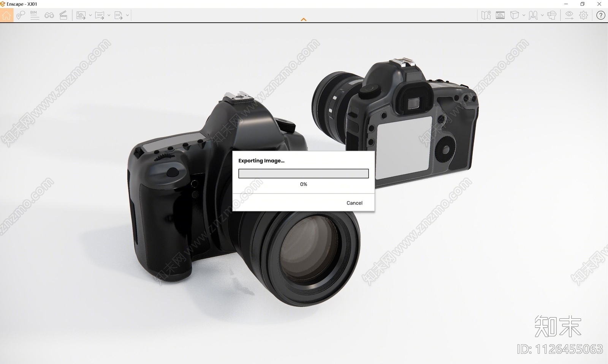Image resolution: width=608 pixels, height=364 pixels.
Task: Open the Collaborative Annotations pin icon
Action: tap(21, 15)
